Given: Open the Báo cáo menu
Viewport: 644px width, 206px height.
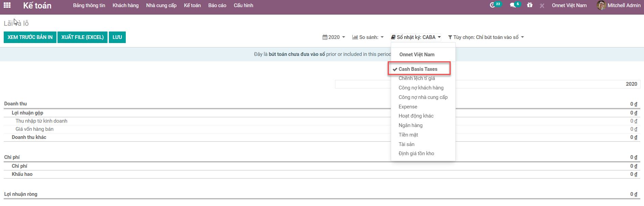Looking at the screenshot, I should 217,5.
